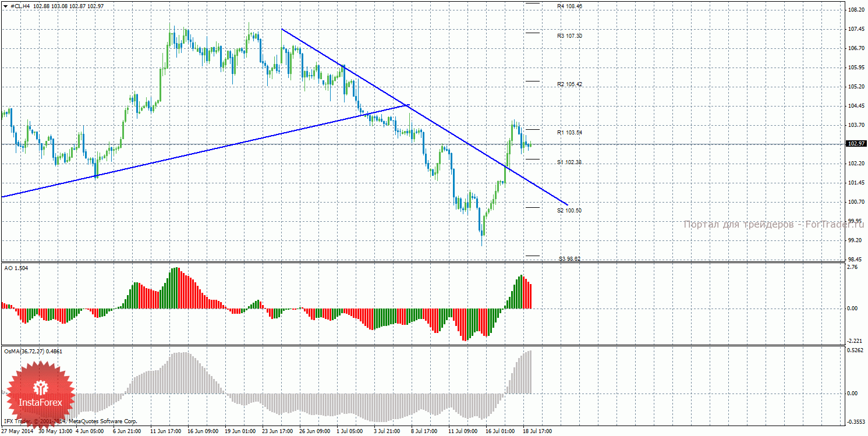868x436 pixels.
Task: Click the 8 Jul 17:00 time label
Action: click(426, 432)
